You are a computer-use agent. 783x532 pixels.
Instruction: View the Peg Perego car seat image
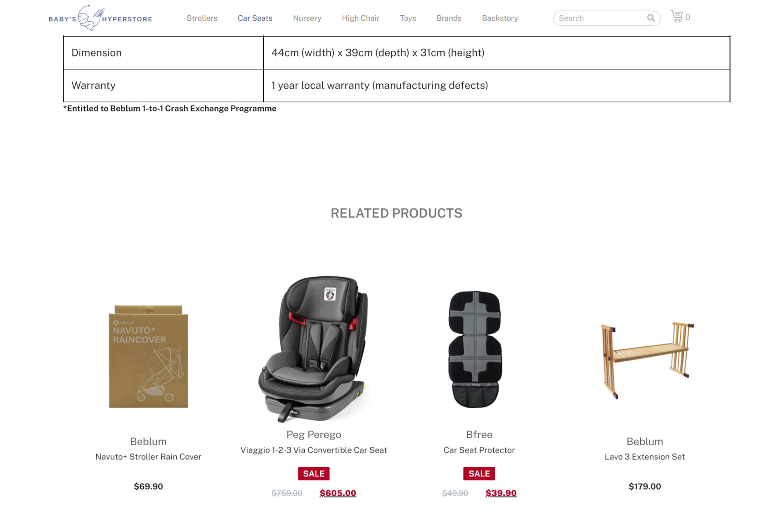(x=314, y=349)
